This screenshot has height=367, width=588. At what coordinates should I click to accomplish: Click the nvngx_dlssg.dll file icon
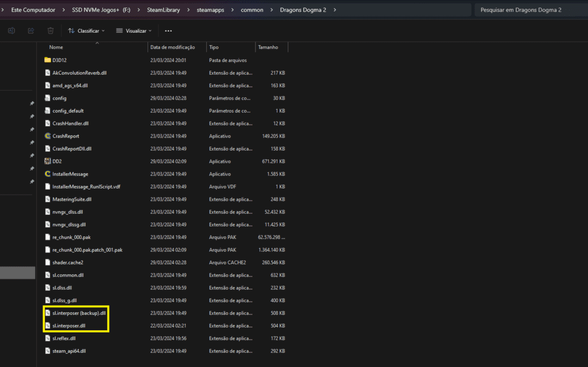(x=48, y=225)
